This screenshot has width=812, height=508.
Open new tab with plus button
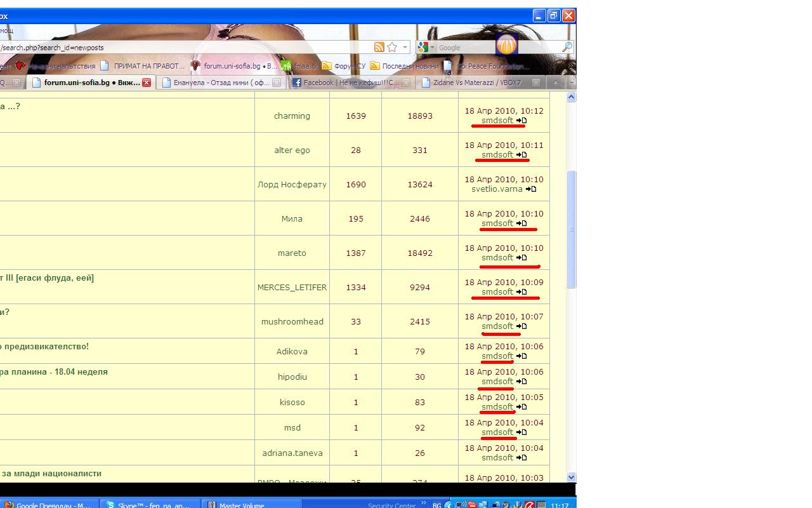(556, 83)
